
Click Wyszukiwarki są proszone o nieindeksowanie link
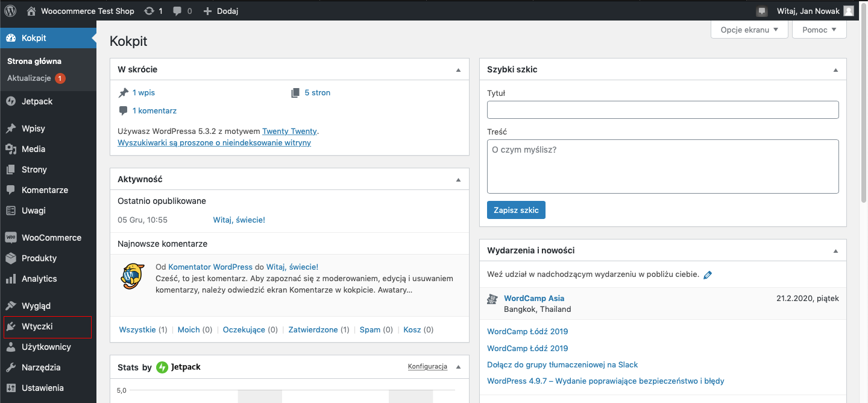tap(214, 143)
